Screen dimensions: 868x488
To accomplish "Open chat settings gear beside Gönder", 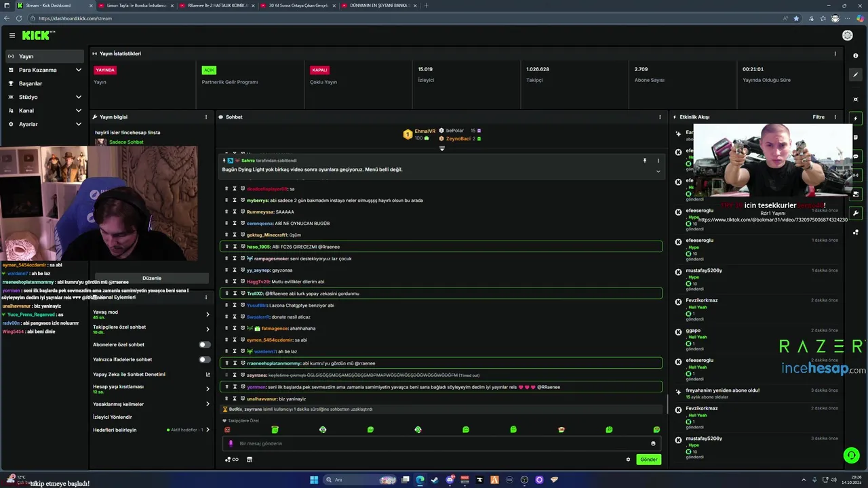I will 628,460.
